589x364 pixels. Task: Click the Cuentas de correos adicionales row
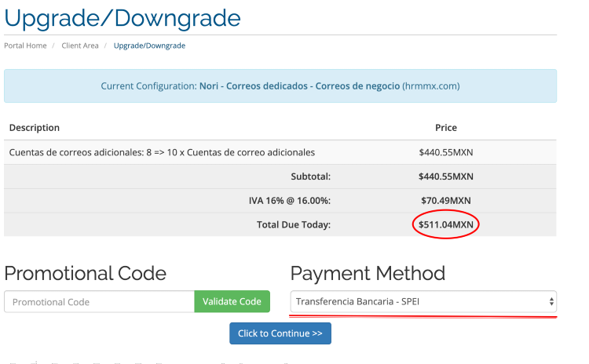162,152
